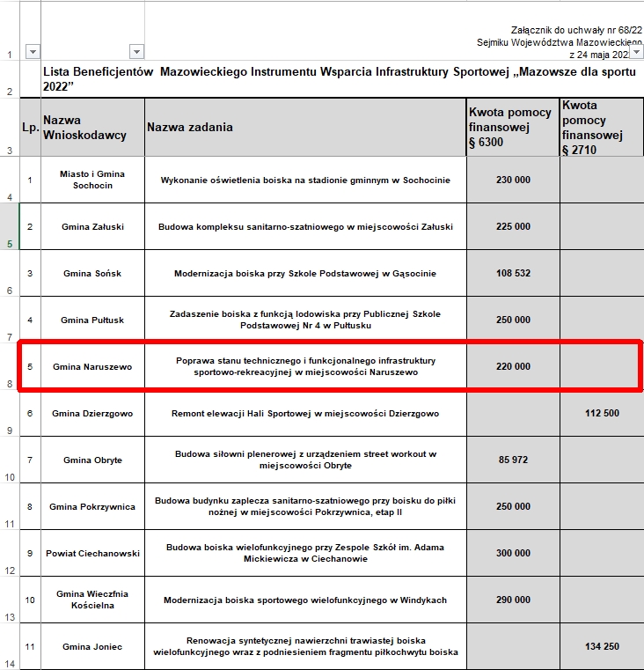This screenshot has height=670, width=644.
Task: Select amount cell '300 000'
Action: pyautogui.click(x=513, y=553)
